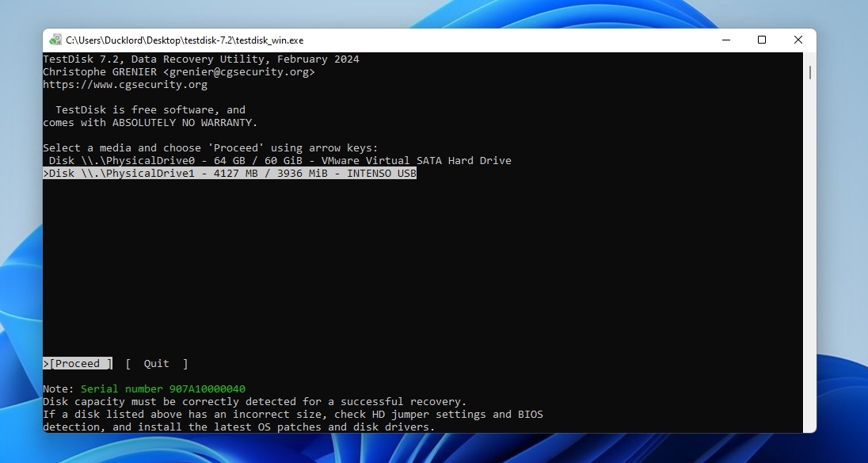Choose the Quit option
The height and width of the screenshot is (463, 868).
coord(155,363)
